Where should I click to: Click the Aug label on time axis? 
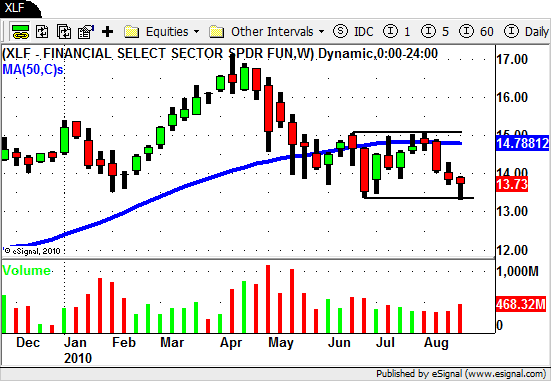436,343
